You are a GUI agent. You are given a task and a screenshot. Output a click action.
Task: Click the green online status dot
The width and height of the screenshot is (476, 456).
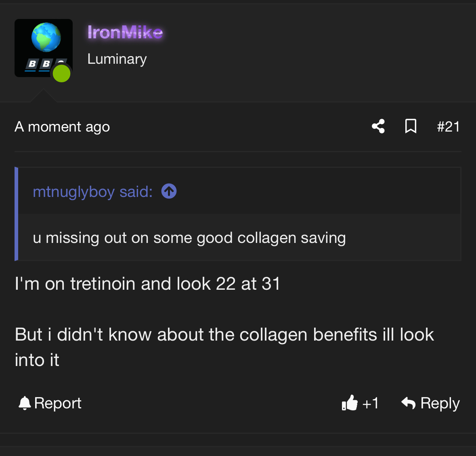(x=62, y=73)
